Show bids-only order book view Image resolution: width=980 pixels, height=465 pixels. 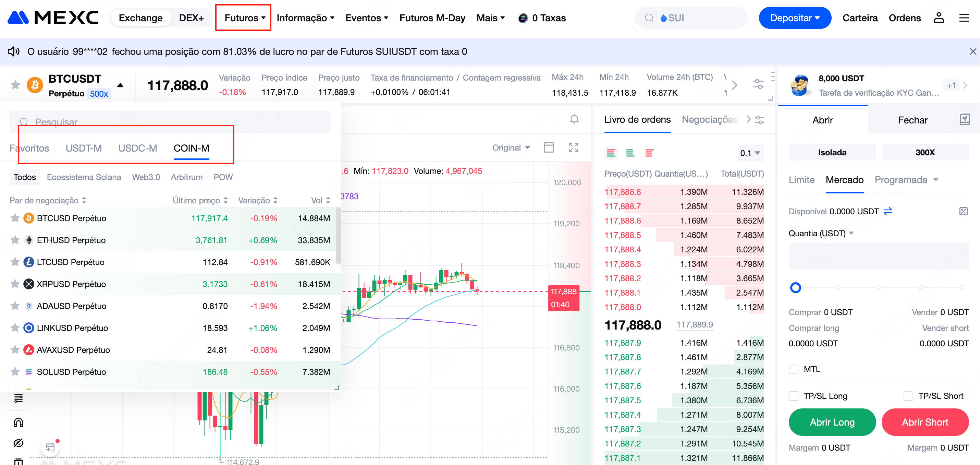click(x=630, y=153)
